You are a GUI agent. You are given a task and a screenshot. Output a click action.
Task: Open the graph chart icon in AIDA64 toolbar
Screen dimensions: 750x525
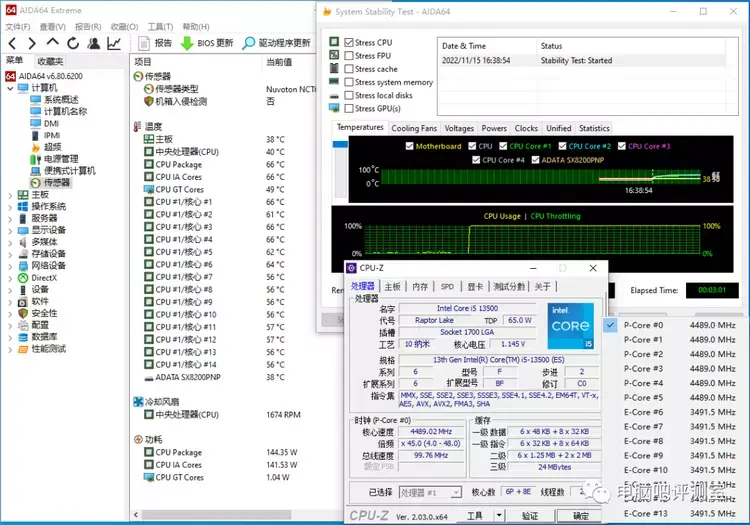click(114, 44)
